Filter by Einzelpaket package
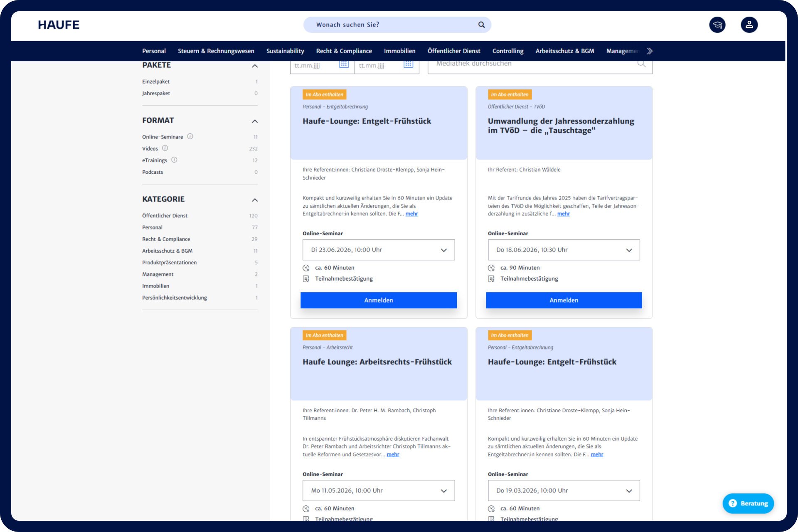Image resolution: width=798 pixels, height=532 pixels. point(156,81)
